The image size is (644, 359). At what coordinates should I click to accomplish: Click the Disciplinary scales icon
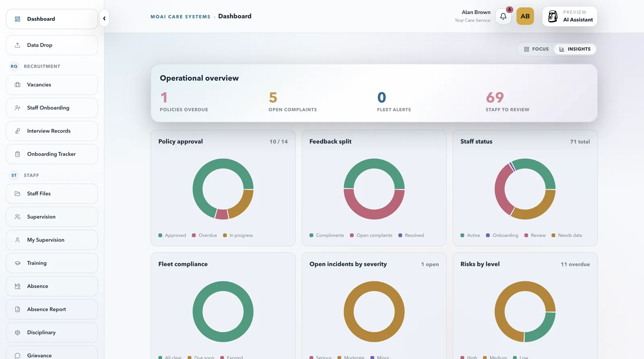pos(18,333)
